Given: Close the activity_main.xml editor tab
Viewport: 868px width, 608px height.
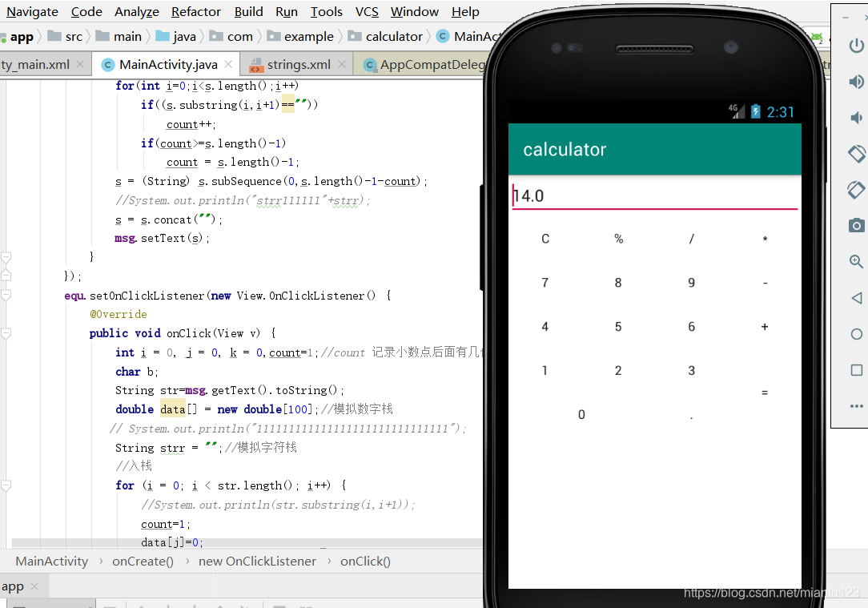Looking at the screenshot, I should tap(80, 64).
